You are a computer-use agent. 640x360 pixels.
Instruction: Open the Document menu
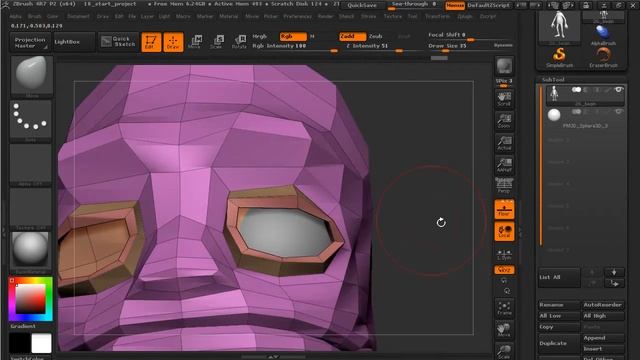point(78,16)
